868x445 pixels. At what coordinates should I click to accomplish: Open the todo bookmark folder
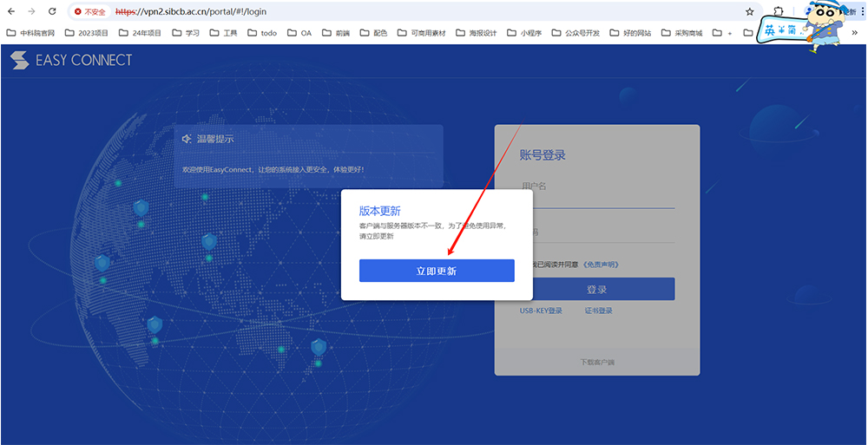262,33
